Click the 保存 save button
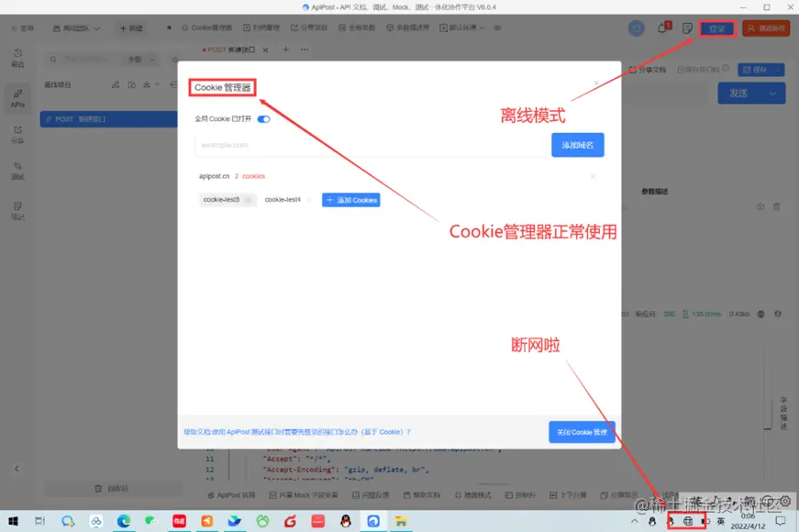 click(756, 70)
